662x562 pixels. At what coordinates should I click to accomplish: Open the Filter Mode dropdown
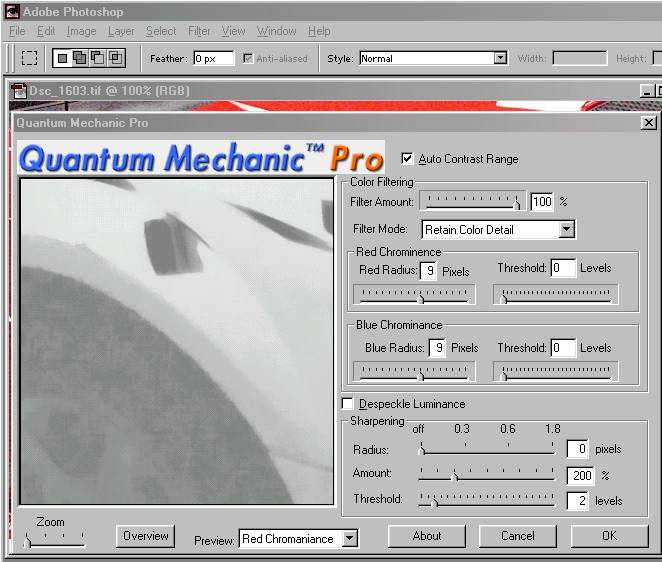point(566,229)
